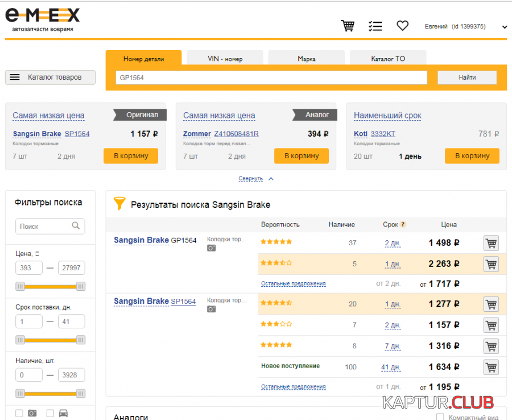
Task: Open the shopping cart in the header
Action: coord(348,26)
